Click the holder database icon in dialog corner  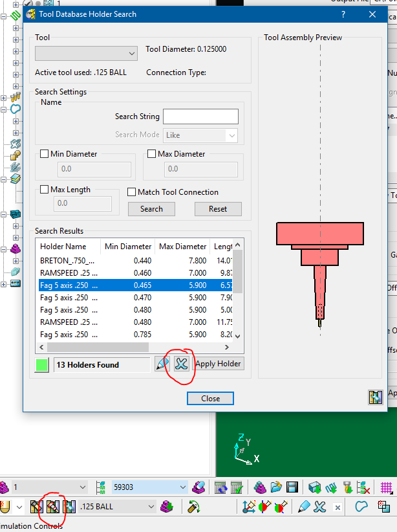click(x=376, y=397)
